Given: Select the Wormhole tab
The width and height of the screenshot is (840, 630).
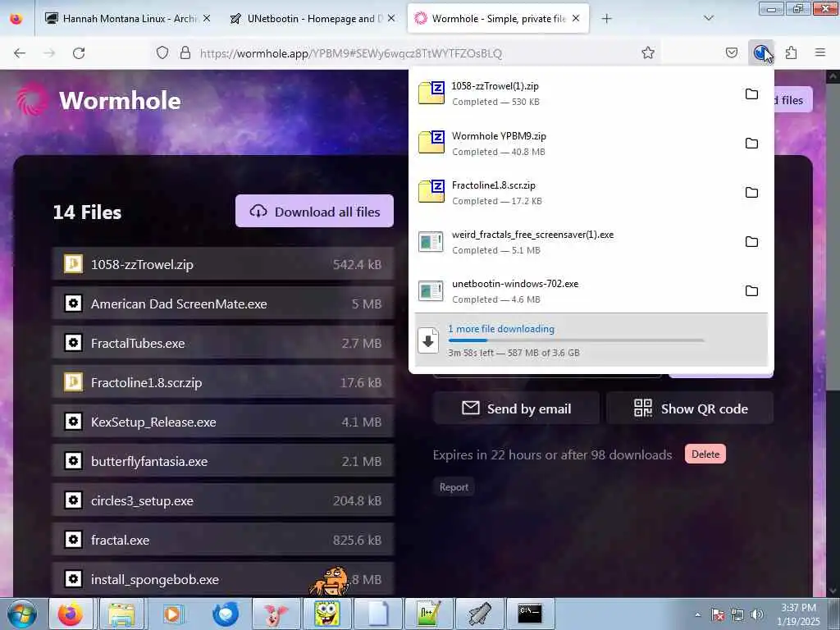Looking at the screenshot, I should point(498,18).
